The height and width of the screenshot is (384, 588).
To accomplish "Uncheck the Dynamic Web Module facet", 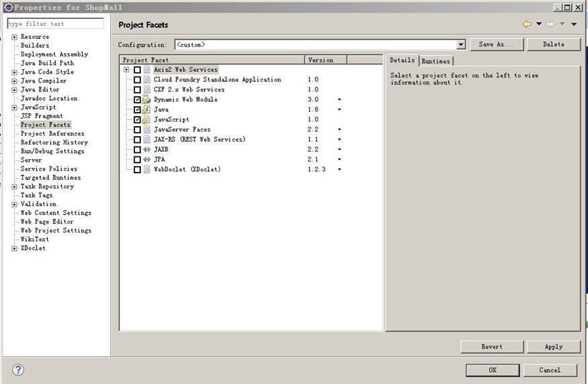I will [x=137, y=100].
